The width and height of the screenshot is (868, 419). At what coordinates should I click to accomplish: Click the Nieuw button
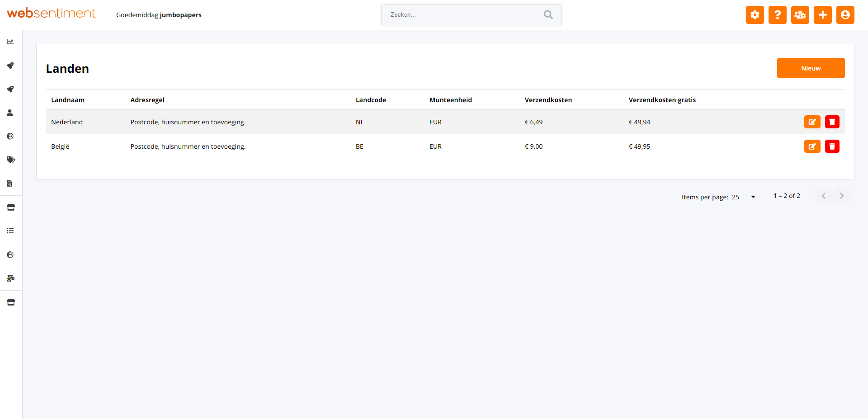(x=811, y=68)
